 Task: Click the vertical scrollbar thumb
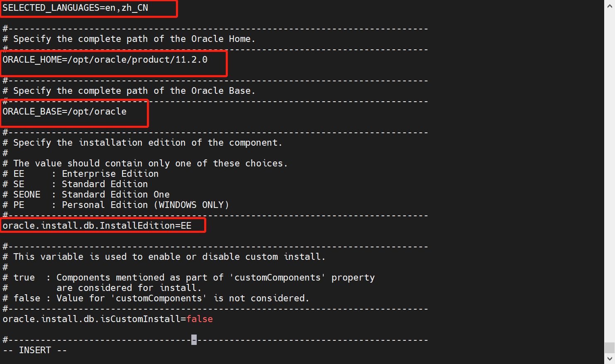point(609,347)
